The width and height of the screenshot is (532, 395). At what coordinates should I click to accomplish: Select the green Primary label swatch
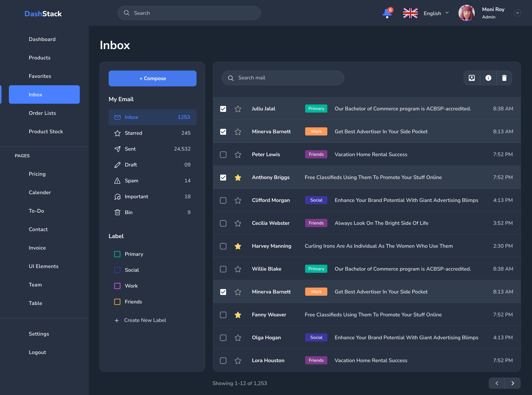[x=117, y=254]
